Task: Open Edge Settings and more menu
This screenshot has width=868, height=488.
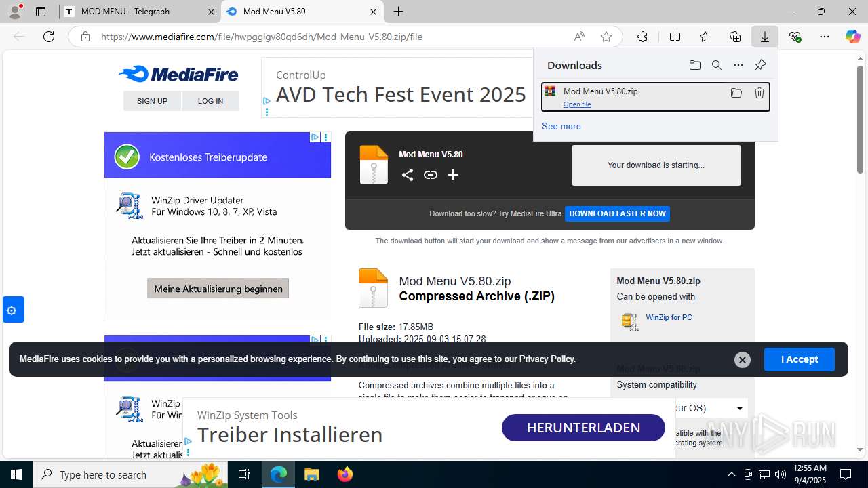Action: tap(825, 37)
